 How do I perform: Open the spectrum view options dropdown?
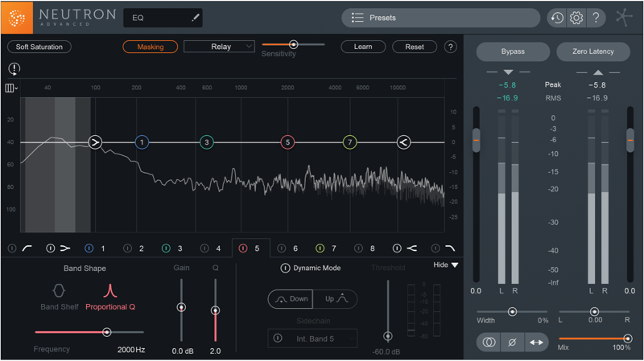(x=11, y=88)
